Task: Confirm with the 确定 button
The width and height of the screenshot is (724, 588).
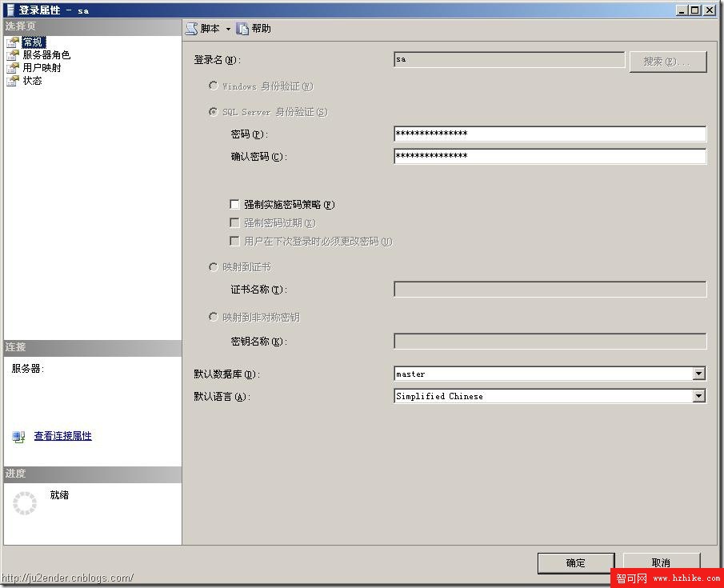Action: click(576, 563)
